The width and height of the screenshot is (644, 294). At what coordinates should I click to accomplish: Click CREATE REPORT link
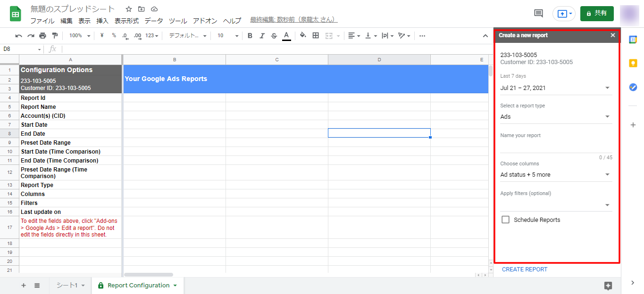525,269
